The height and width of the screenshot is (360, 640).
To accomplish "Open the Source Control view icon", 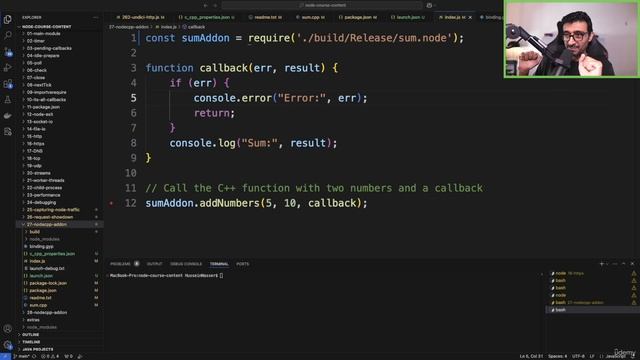I will click(8, 51).
